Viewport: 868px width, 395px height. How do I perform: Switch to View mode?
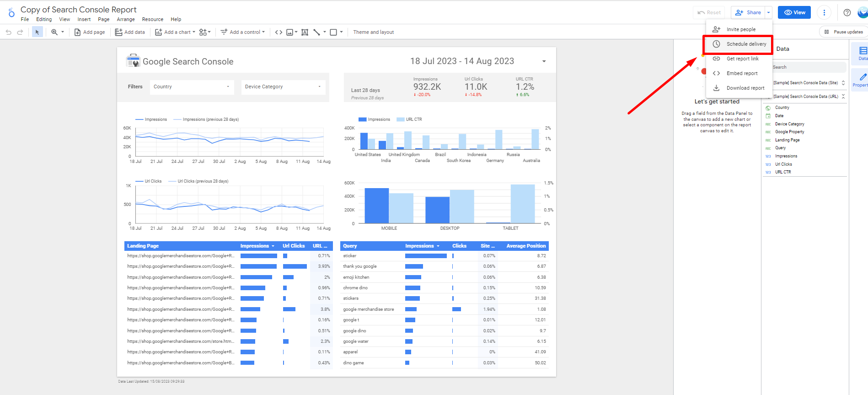pos(794,12)
